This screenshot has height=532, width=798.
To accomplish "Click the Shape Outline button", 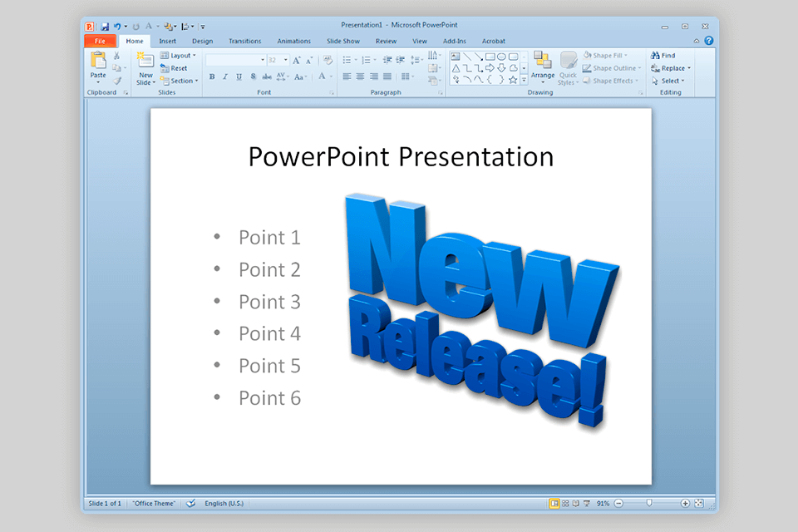I will pyautogui.click(x=612, y=68).
